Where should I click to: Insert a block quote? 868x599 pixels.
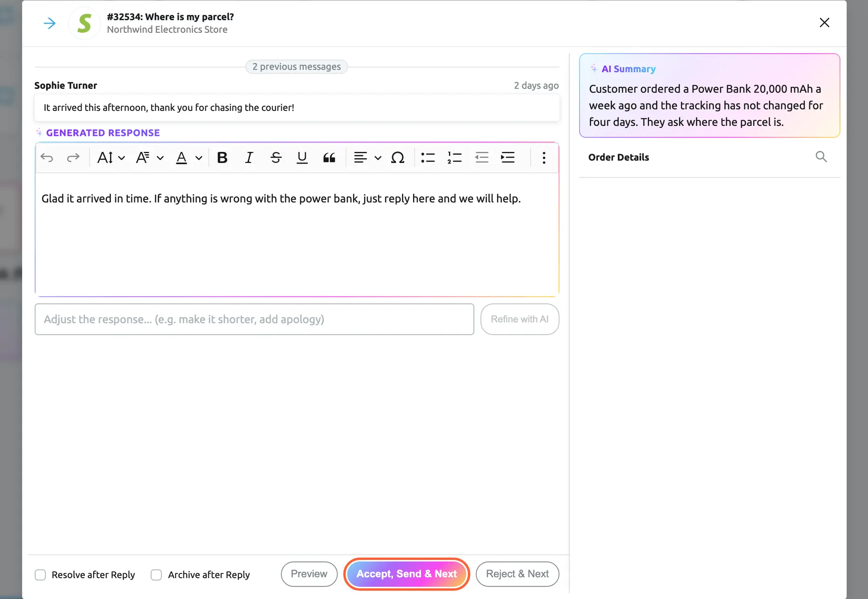click(329, 158)
